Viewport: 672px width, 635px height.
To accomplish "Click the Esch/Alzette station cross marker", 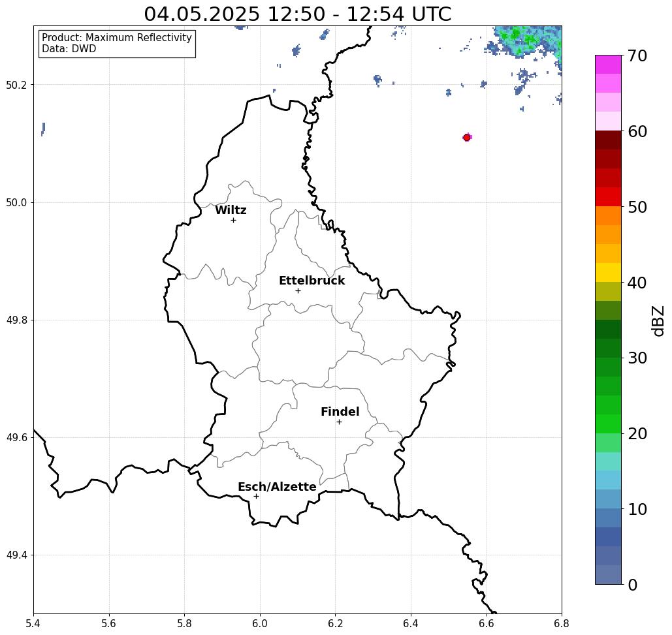I will click(x=256, y=497).
